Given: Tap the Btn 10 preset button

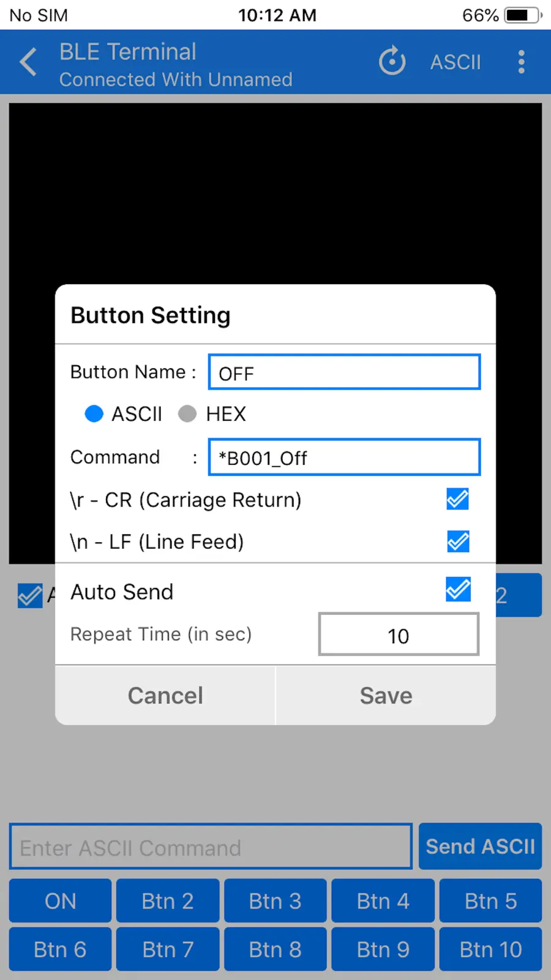Looking at the screenshot, I should click(491, 949).
